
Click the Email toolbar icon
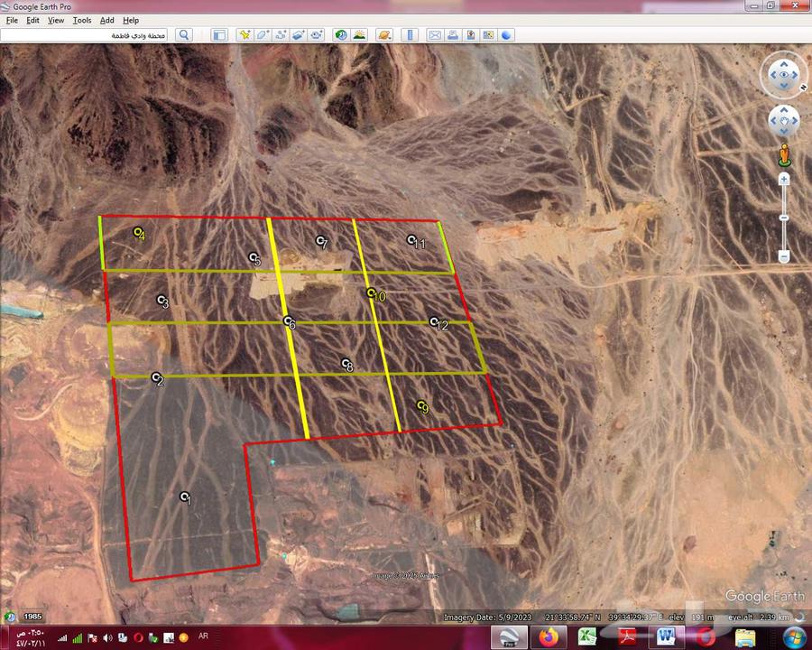(x=435, y=35)
